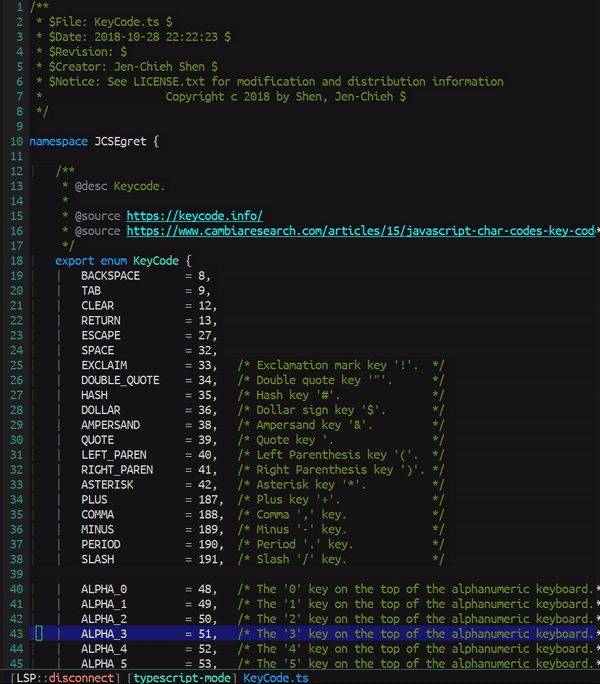Click the value 191 on the SLASH line

click(x=208, y=559)
